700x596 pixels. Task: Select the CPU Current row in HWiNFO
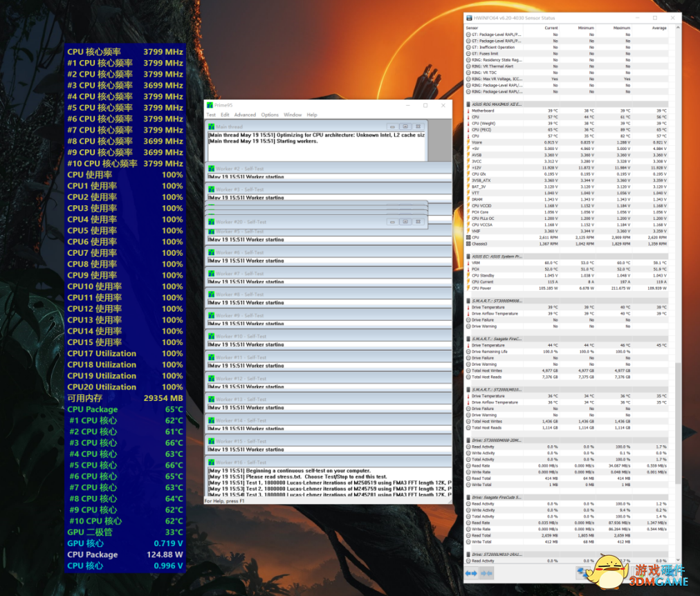[567, 282]
